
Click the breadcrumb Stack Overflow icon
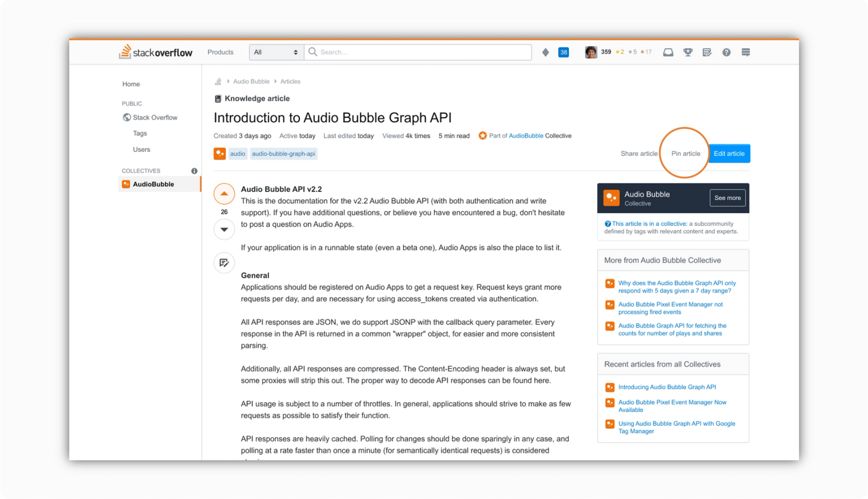218,81
